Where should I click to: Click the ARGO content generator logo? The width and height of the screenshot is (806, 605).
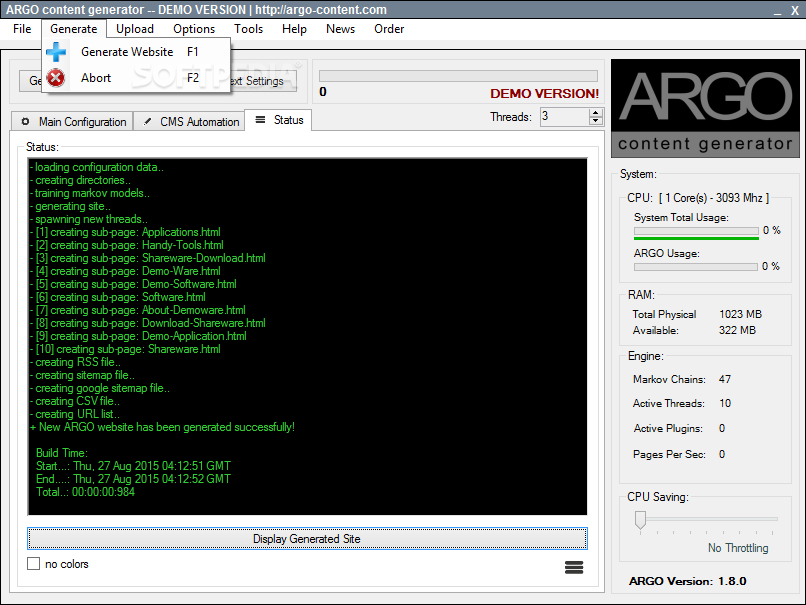point(705,108)
